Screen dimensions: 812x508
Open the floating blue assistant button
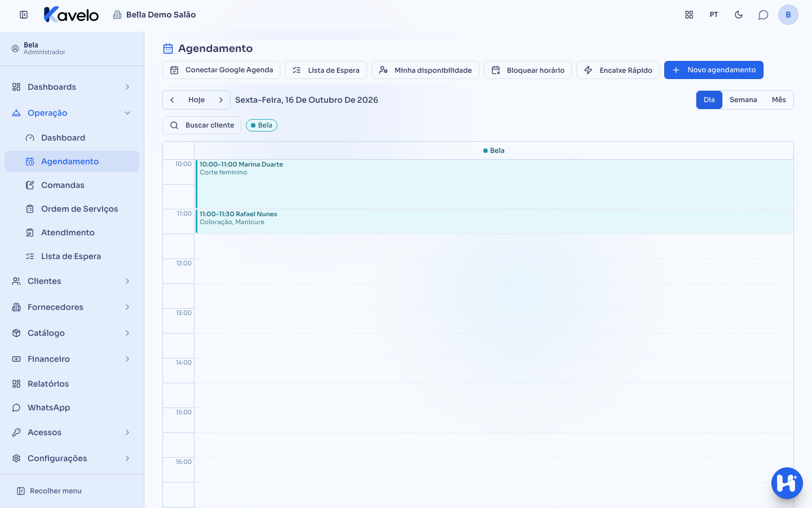(787, 483)
